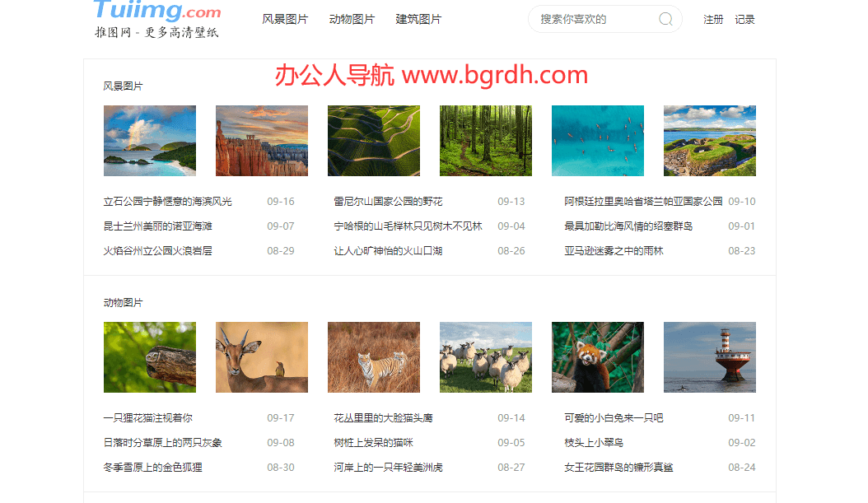Switch to the 建筑图片 category

(418, 18)
